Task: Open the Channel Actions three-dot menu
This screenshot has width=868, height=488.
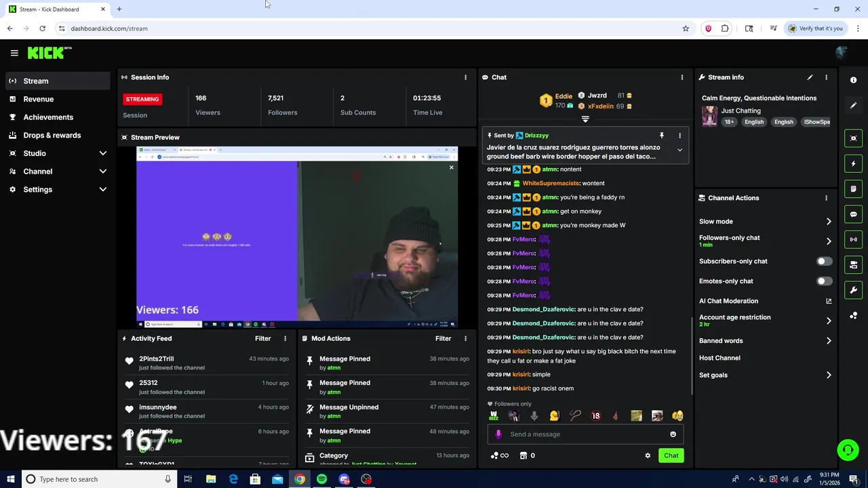Action: tap(826, 198)
